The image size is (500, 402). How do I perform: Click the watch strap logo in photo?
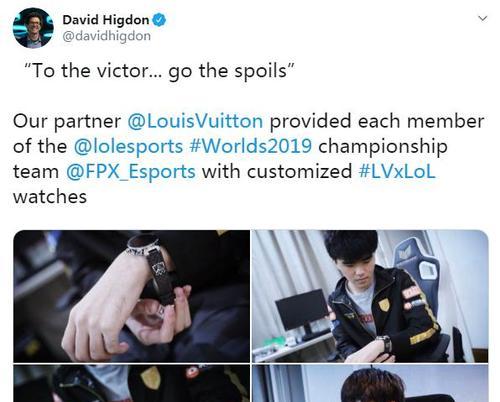click(x=156, y=267)
